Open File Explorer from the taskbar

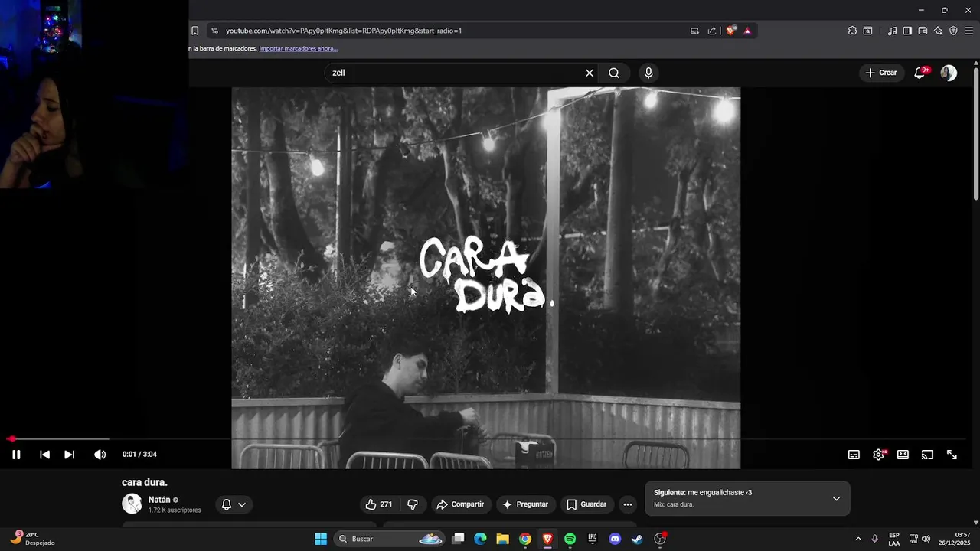pos(502,539)
